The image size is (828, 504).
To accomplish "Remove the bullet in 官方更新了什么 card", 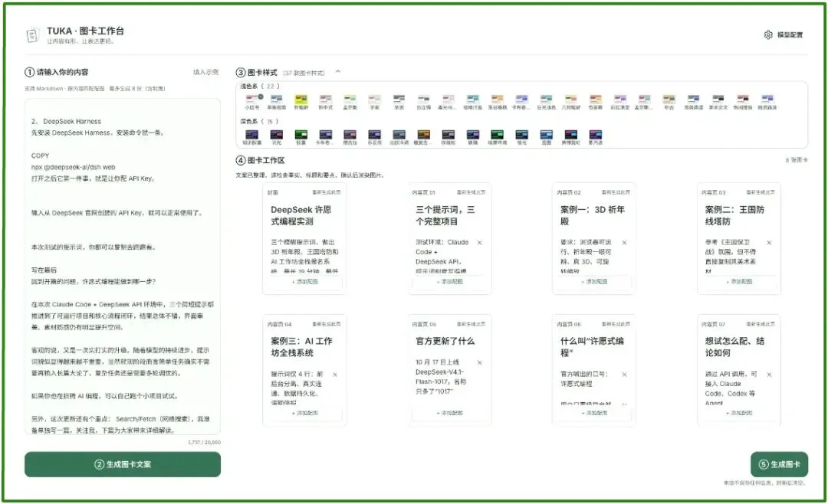I will (479, 362).
